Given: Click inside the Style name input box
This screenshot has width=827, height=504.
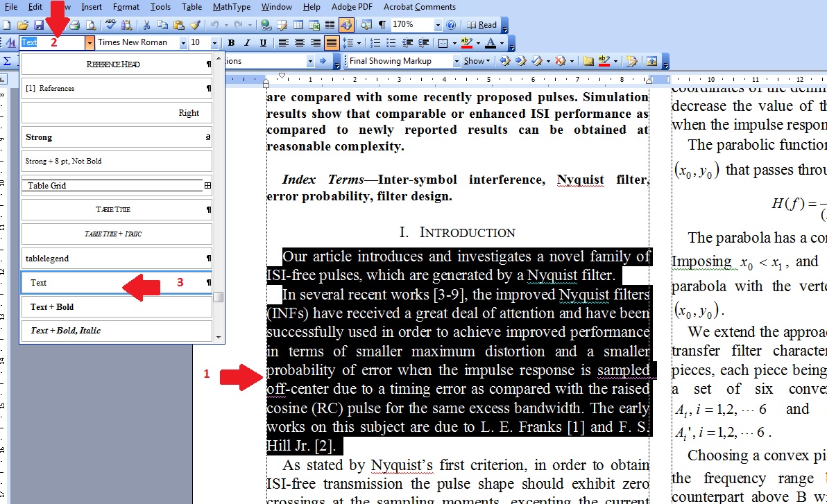Looking at the screenshot, I should click(x=52, y=43).
